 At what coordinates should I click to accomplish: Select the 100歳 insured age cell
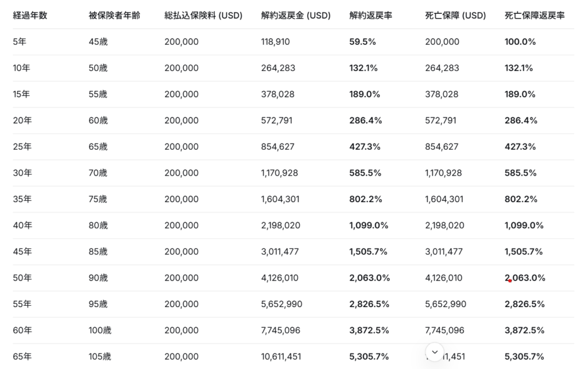click(100, 331)
